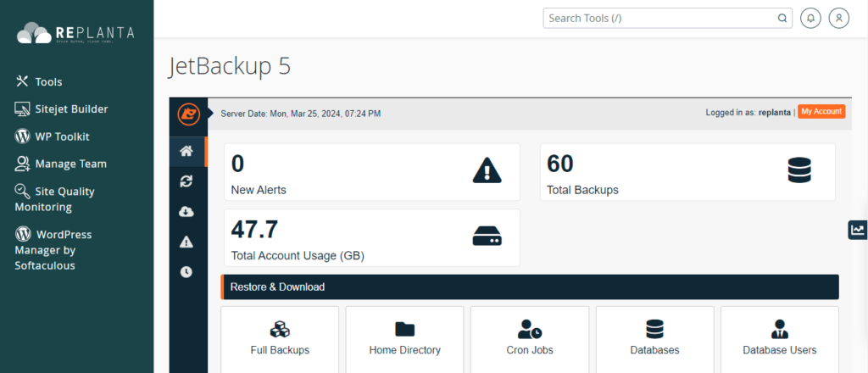Click the My Account button
This screenshot has width=868, height=373.
point(821,112)
